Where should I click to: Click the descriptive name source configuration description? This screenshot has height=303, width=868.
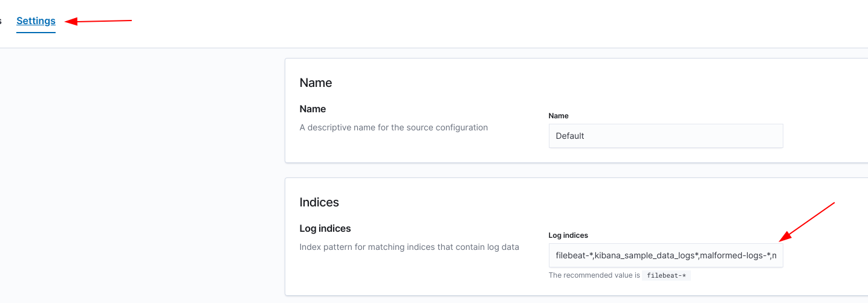[x=394, y=127]
